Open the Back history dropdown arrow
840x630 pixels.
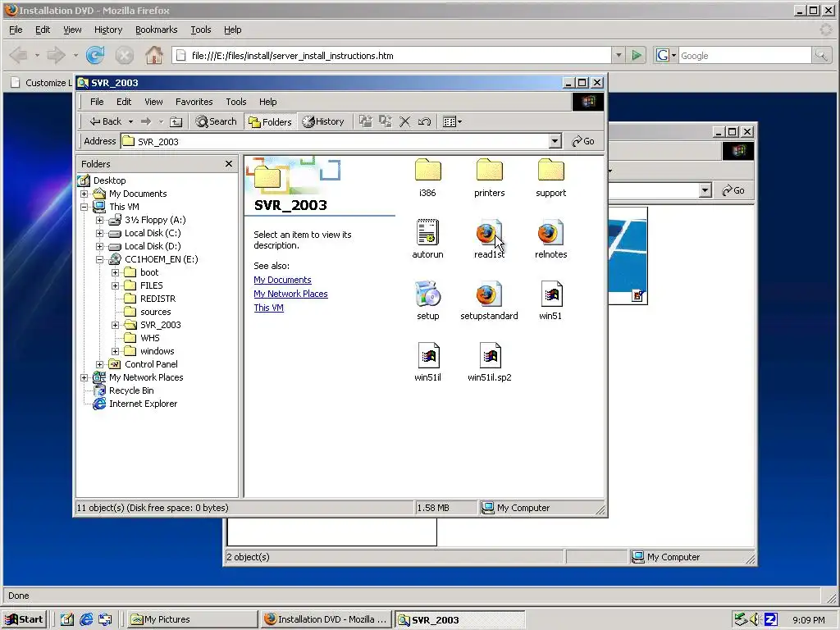pyautogui.click(x=130, y=121)
